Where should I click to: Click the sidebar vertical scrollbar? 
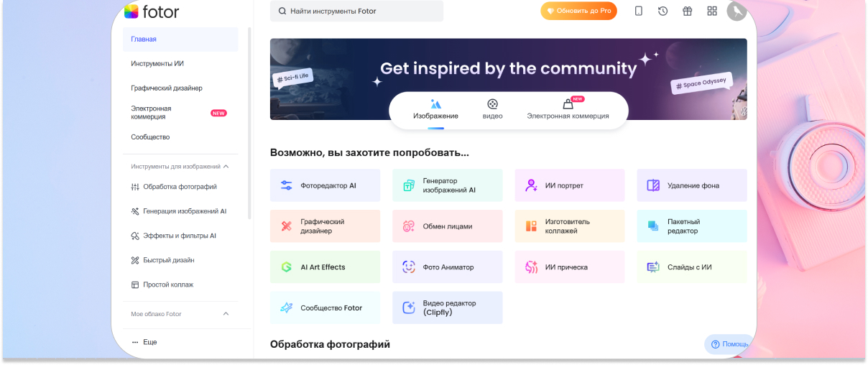pyautogui.click(x=249, y=122)
